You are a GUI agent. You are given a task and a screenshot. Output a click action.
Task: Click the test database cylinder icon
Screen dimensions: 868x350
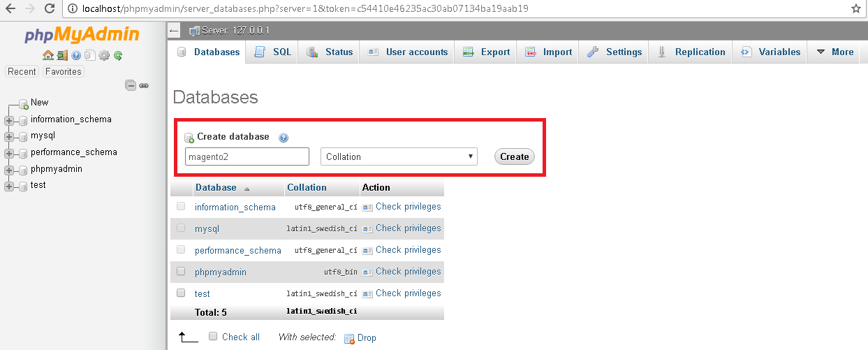23,186
